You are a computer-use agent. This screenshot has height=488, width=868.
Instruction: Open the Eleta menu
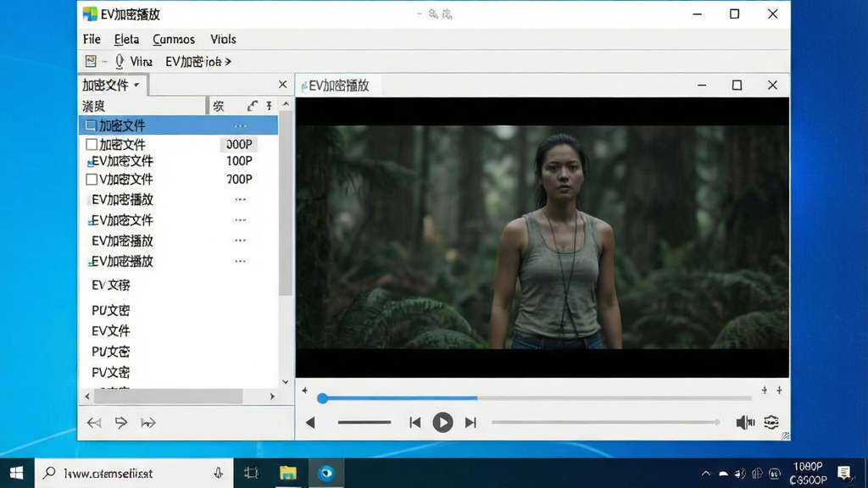tap(126, 39)
